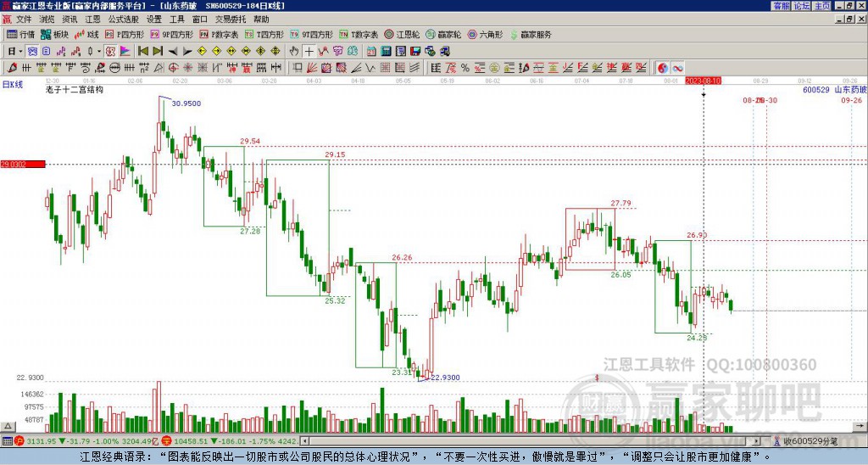Select the hand pan tool

point(294,52)
